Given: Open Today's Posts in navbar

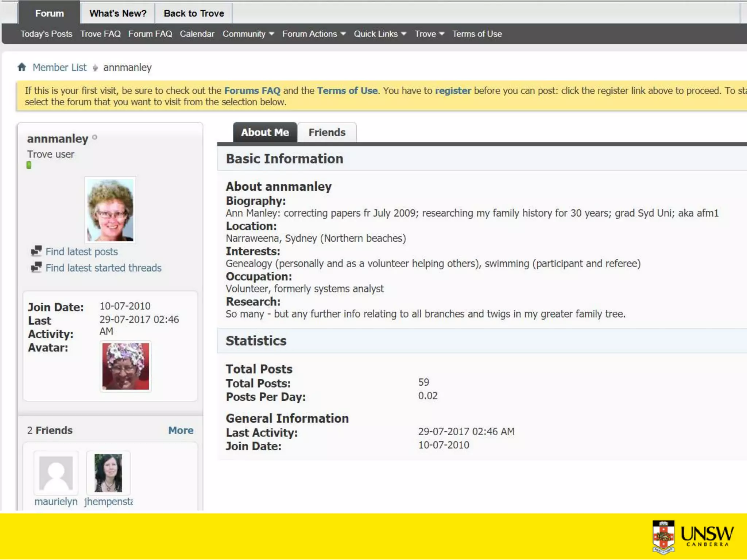Looking at the screenshot, I should 46,34.
